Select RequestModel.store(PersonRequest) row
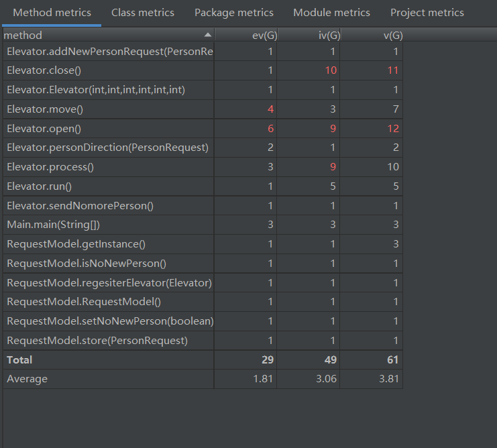 [97, 341]
